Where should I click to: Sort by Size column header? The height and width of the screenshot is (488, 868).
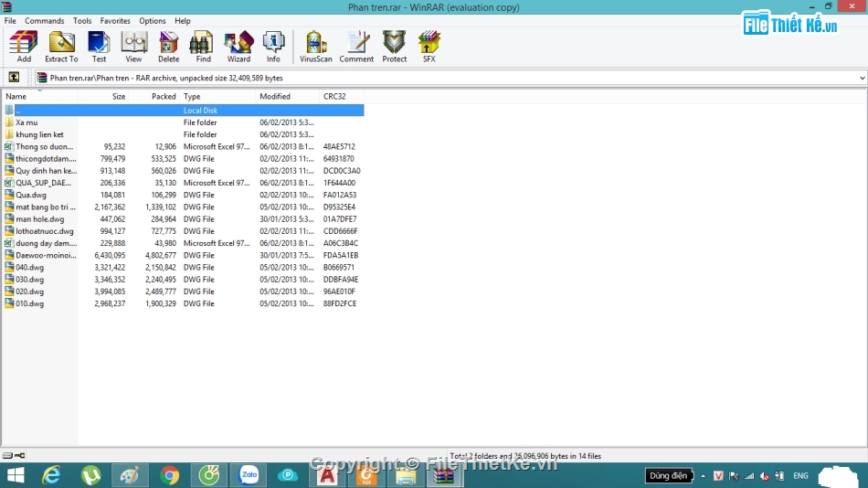point(103,96)
